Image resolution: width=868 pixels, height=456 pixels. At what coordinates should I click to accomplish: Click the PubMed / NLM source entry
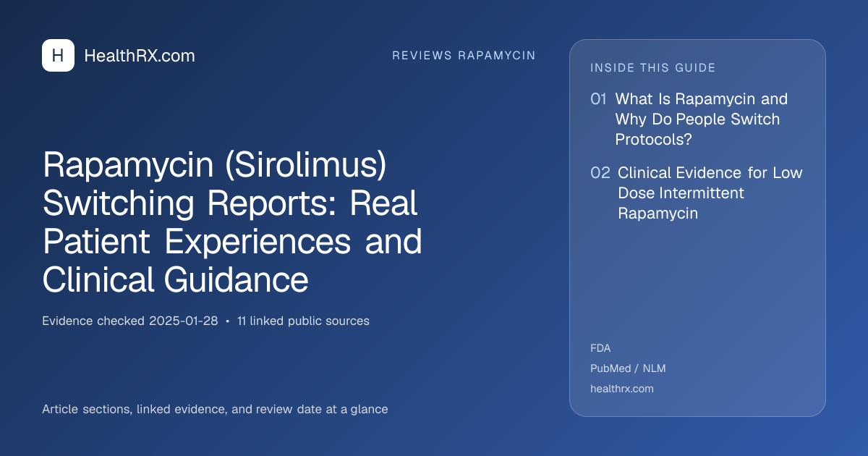(x=628, y=368)
